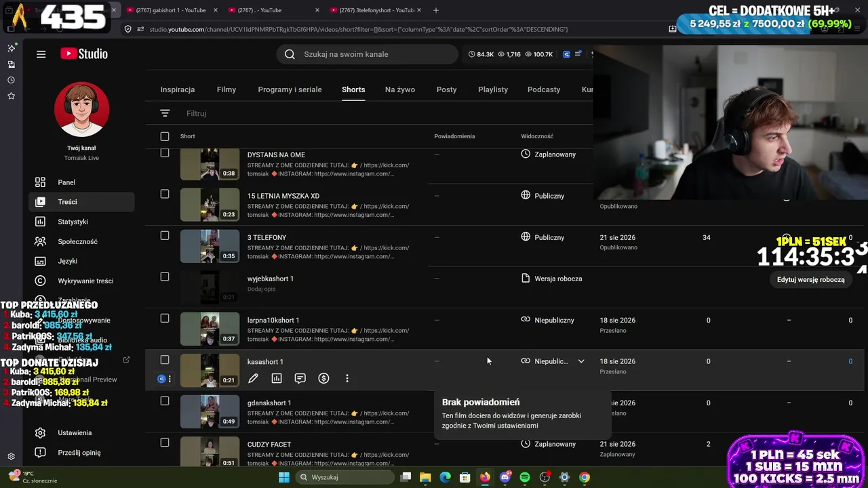The width and height of the screenshot is (868, 488).
Task: Click the YouTube Studio logo
Action: [84, 54]
